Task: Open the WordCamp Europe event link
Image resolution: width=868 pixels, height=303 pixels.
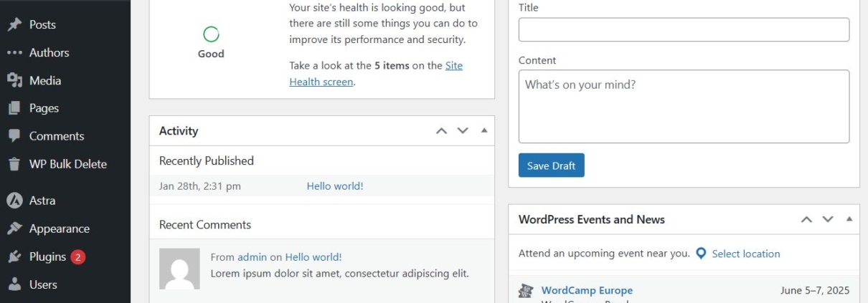Action: coord(587,290)
